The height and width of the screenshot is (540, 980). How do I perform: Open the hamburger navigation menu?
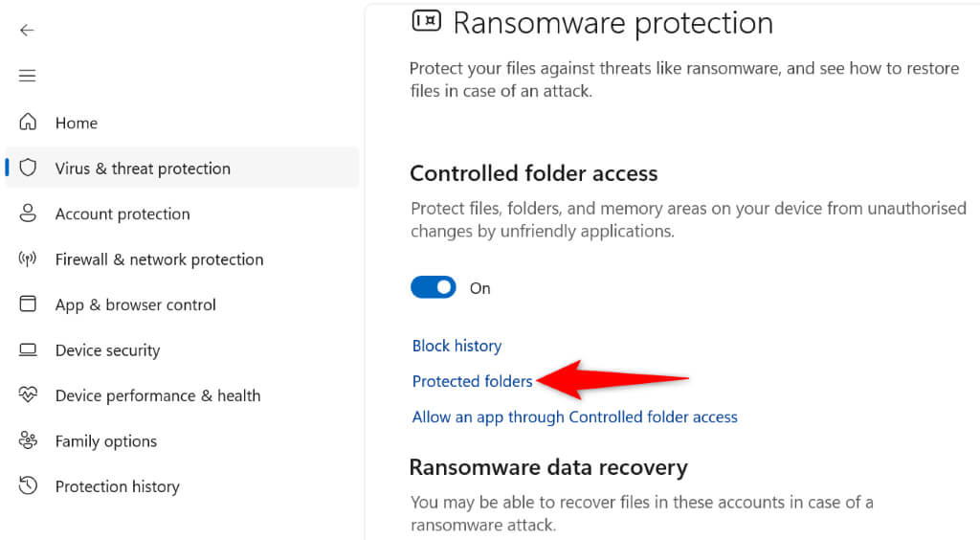27,76
